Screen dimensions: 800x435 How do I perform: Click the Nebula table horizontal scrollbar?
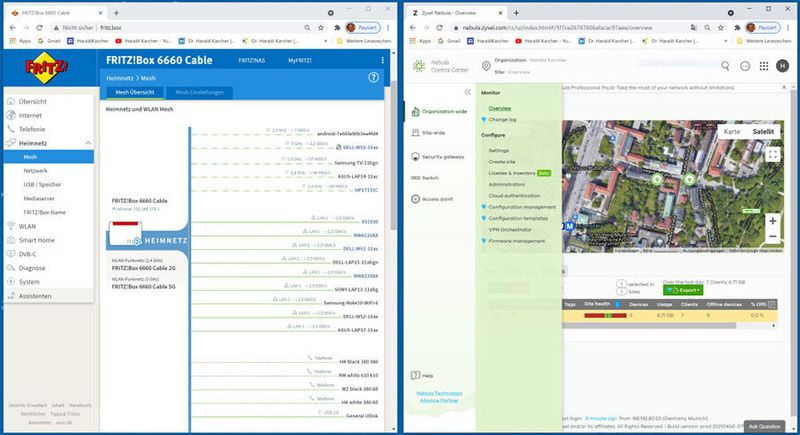click(649, 325)
